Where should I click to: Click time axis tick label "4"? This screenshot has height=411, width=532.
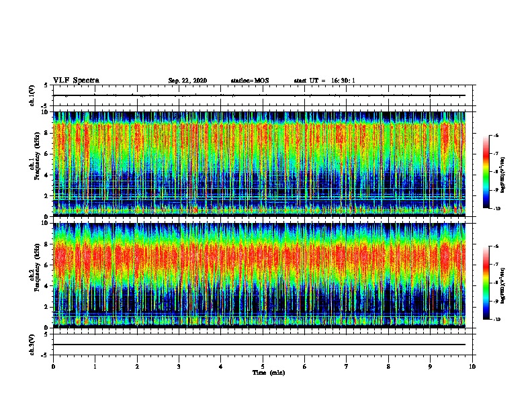[221, 367]
